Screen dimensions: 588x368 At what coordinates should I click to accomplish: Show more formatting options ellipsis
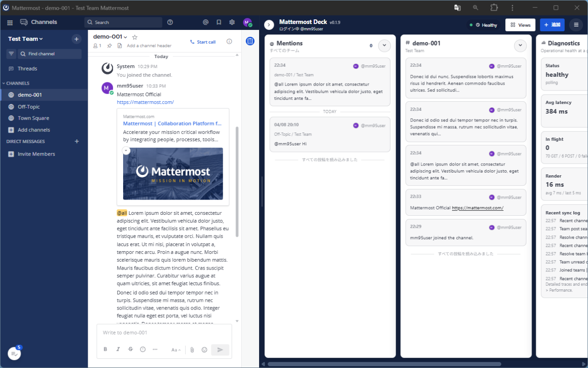pos(155,350)
